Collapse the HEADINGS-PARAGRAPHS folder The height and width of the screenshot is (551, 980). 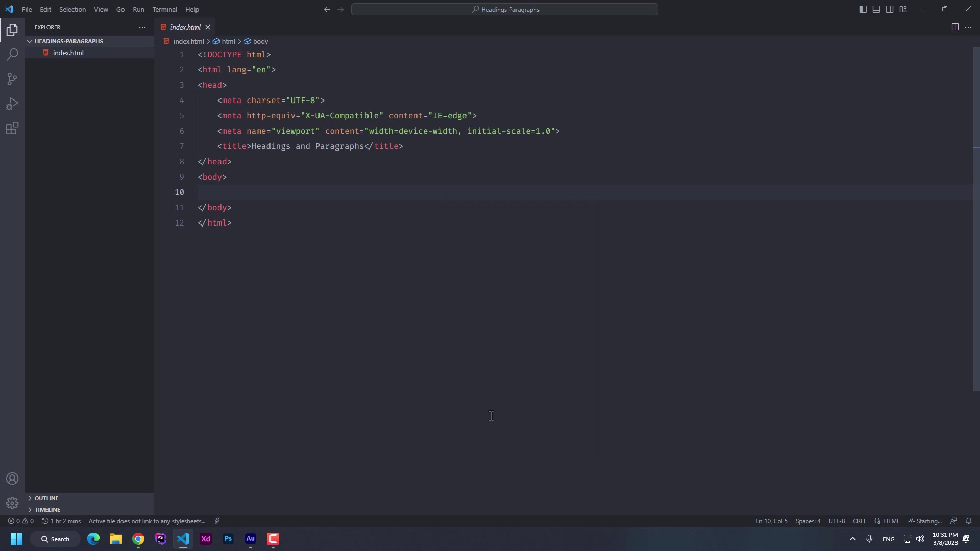[68, 41]
